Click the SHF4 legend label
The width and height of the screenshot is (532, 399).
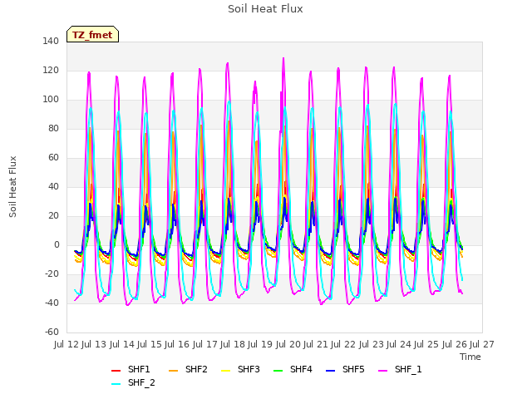tap(301, 369)
